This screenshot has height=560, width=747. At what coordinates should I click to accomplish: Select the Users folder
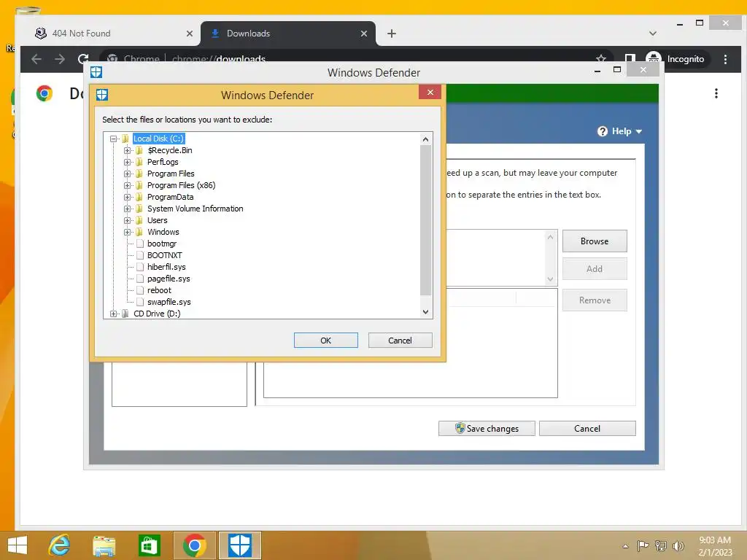[158, 220]
